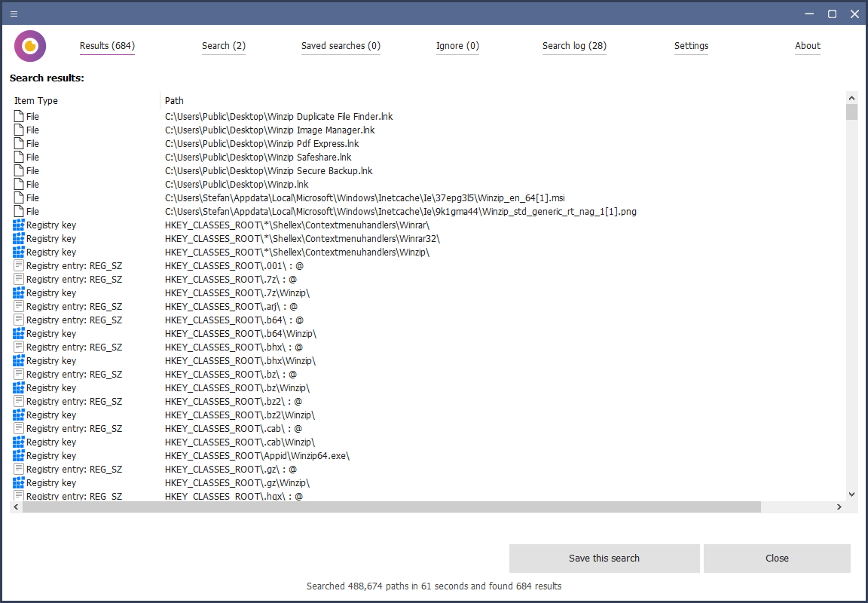
Task: Click the registry entry icon for .arj\ : @
Action: coord(19,306)
